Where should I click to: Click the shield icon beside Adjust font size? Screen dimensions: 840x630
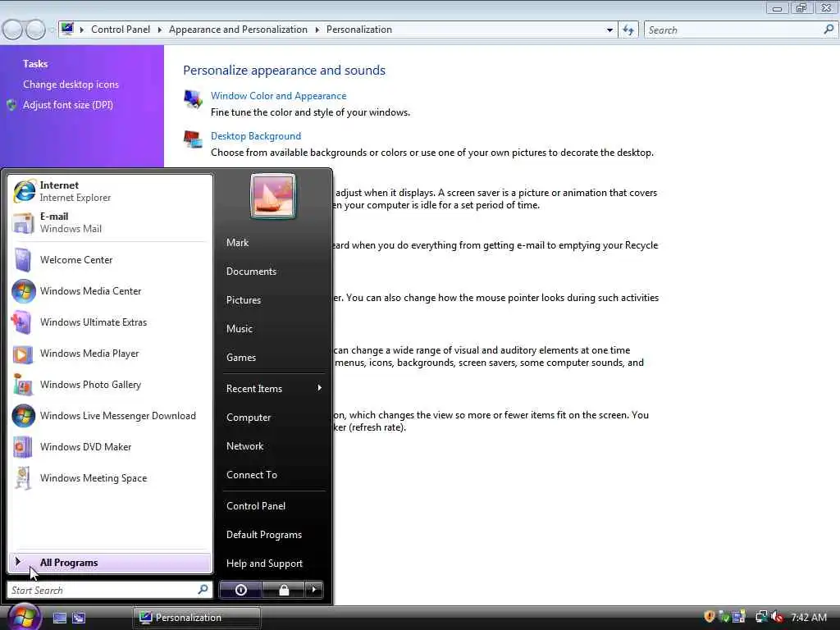click(11, 105)
